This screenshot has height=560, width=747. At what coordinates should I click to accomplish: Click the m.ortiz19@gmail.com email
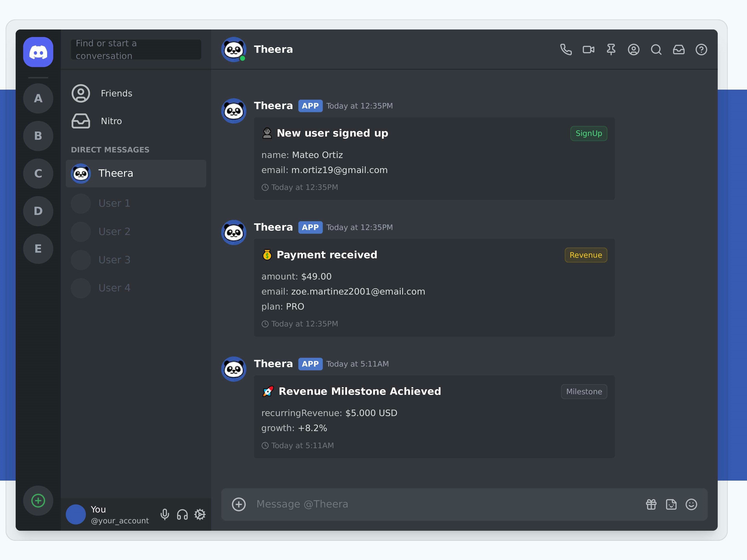[x=339, y=170]
